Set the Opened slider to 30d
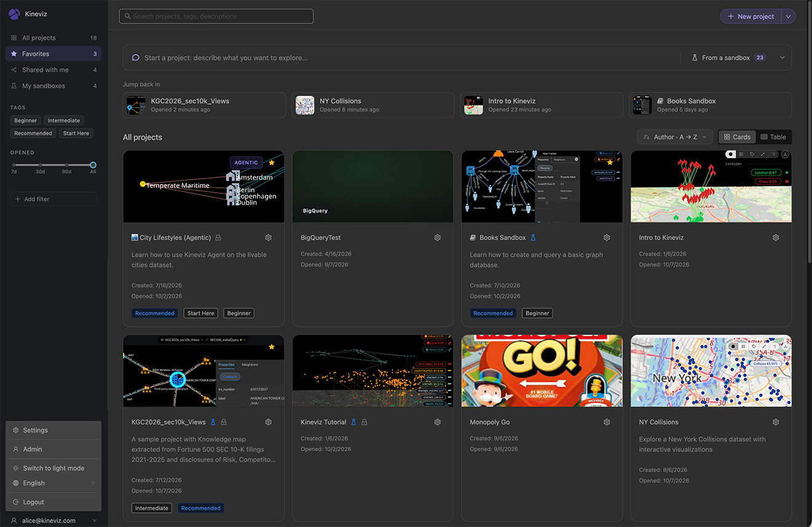812x527 pixels. (x=40, y=165)
